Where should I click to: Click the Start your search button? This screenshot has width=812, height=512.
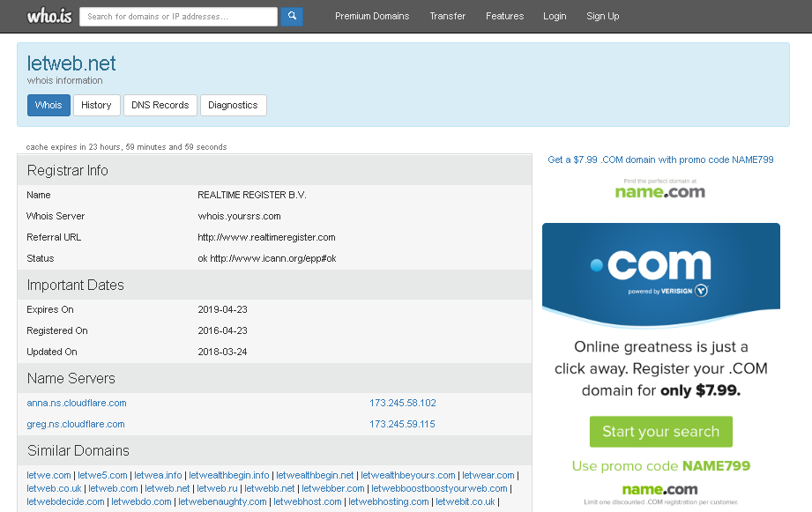point(660,431)
